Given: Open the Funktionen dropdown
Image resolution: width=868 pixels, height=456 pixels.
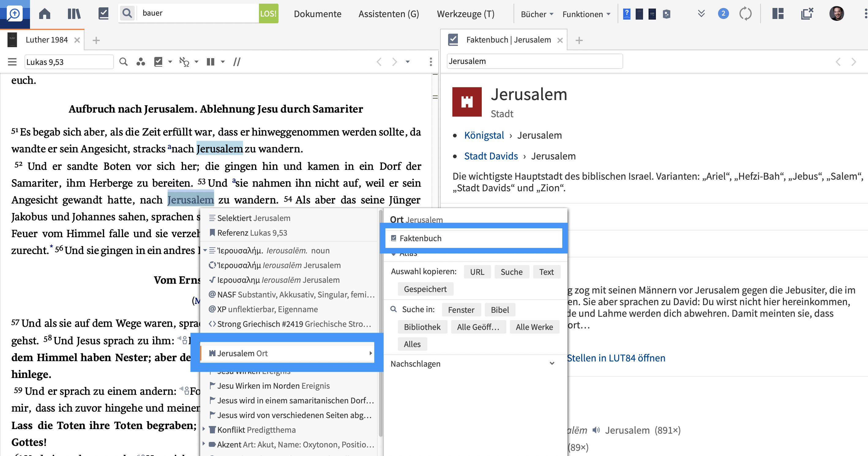Looking at the screenshot, I should [586, 14].
